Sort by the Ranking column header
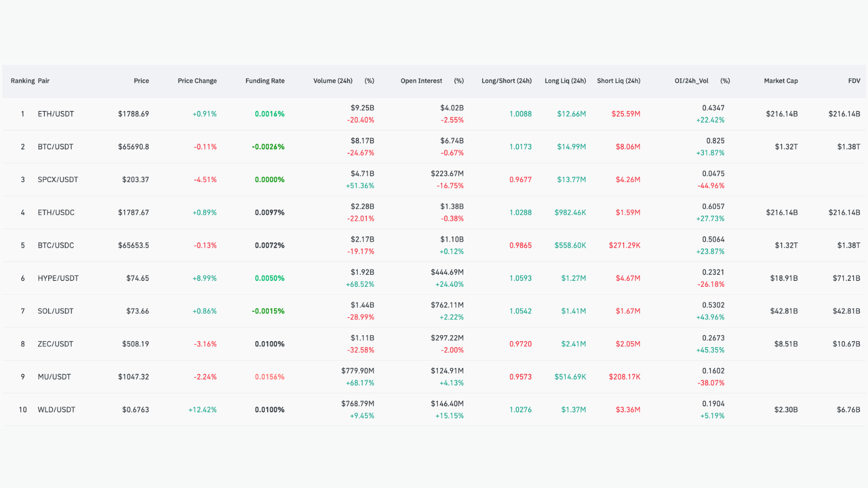This screenshot has height=488, width=868. click(x=23, y=81)
